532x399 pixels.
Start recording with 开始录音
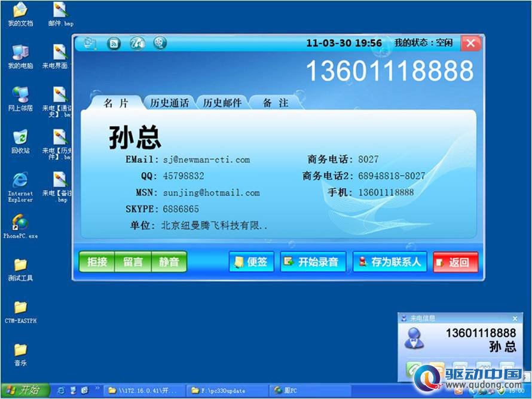tap(313, 262)
